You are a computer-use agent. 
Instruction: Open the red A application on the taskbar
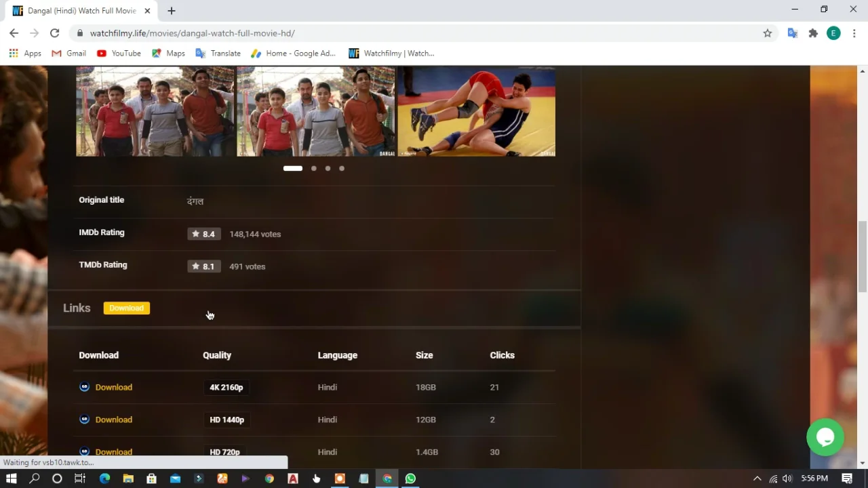point(293,479)
